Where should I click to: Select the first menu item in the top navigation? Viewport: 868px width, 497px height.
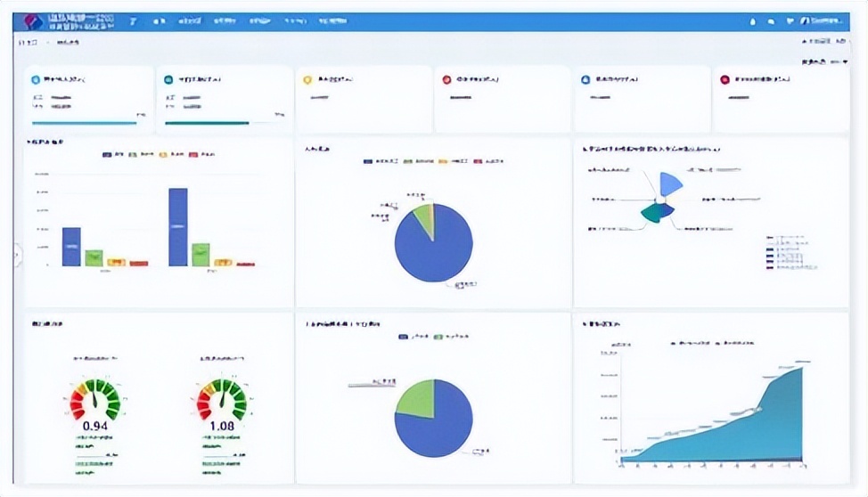[x=160, y=20]
